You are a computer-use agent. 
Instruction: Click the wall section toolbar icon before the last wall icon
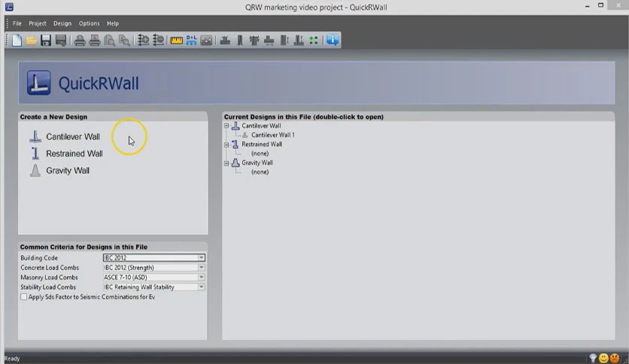pyautogui.click(x=284, y=40)
